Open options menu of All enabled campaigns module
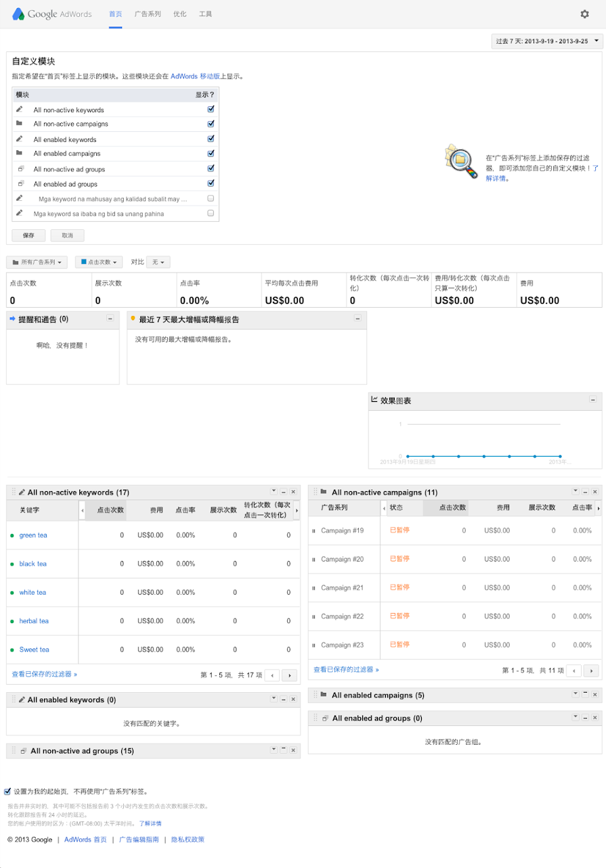This screenshot has width=606, height=868. [576, 693]
